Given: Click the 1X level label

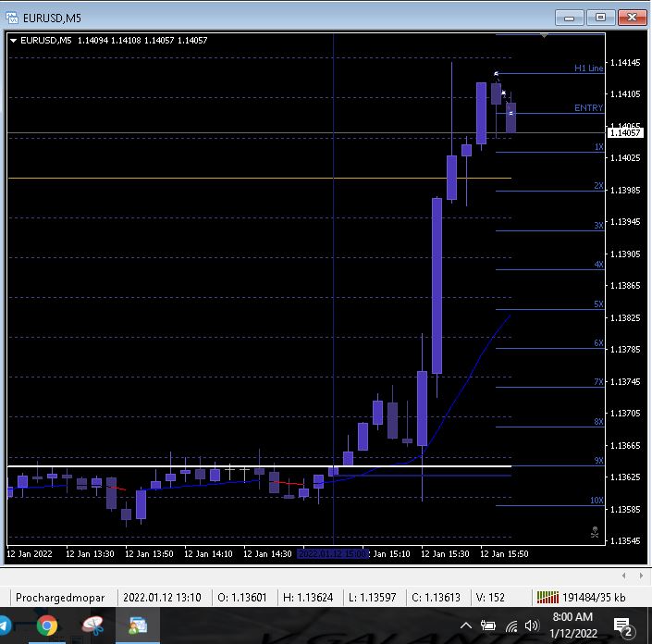Looking at the screenshot, I should coord(598,147).
